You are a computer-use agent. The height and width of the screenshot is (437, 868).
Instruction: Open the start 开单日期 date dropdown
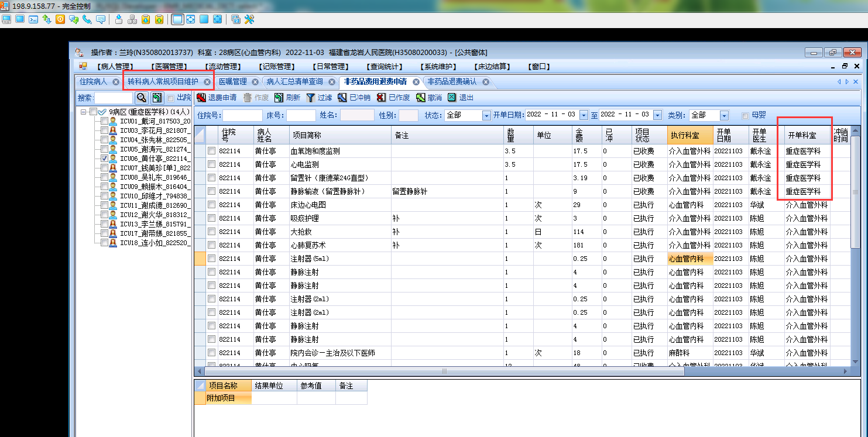(584, 115)
